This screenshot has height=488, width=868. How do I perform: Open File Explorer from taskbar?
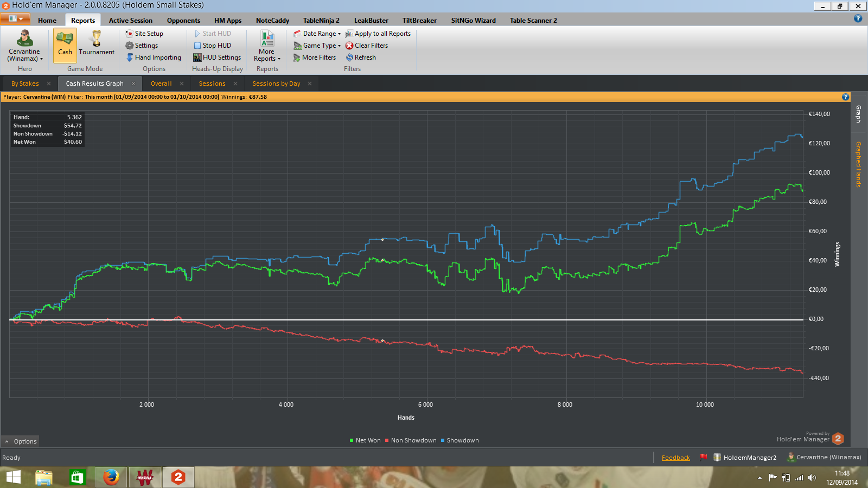click(x=44, y=477)
